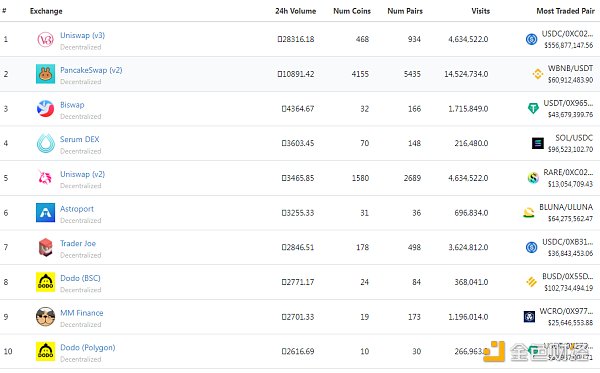Click the Biswap bird logo

[45, 109]
